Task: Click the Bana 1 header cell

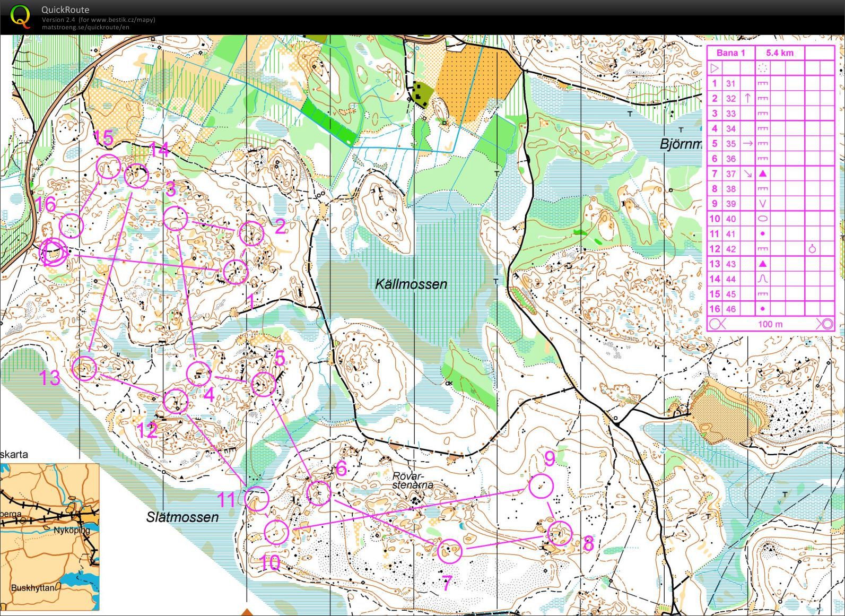Action: tap(730, 53)
